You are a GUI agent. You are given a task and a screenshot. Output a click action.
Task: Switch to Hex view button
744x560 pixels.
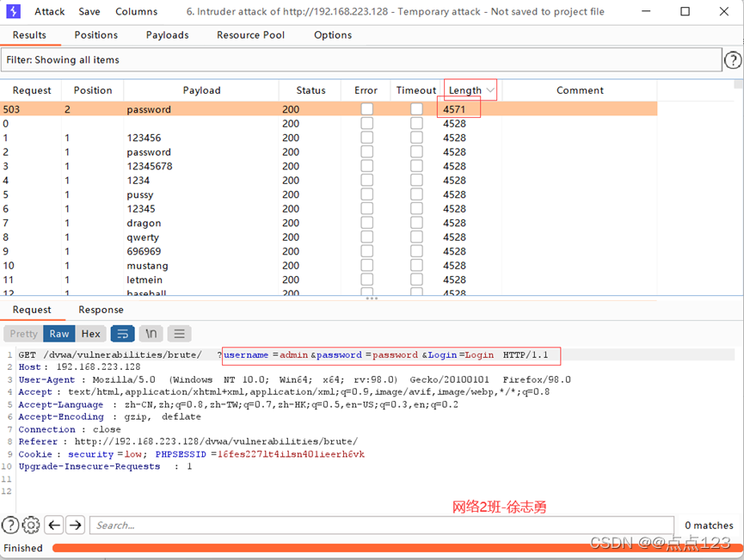coord(91,334)
